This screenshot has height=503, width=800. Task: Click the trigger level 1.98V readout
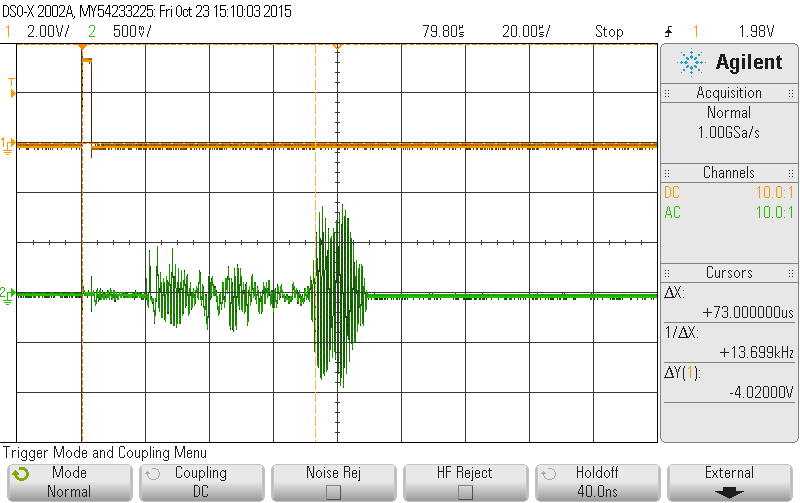pyautogui.click(x=757, y=32)
